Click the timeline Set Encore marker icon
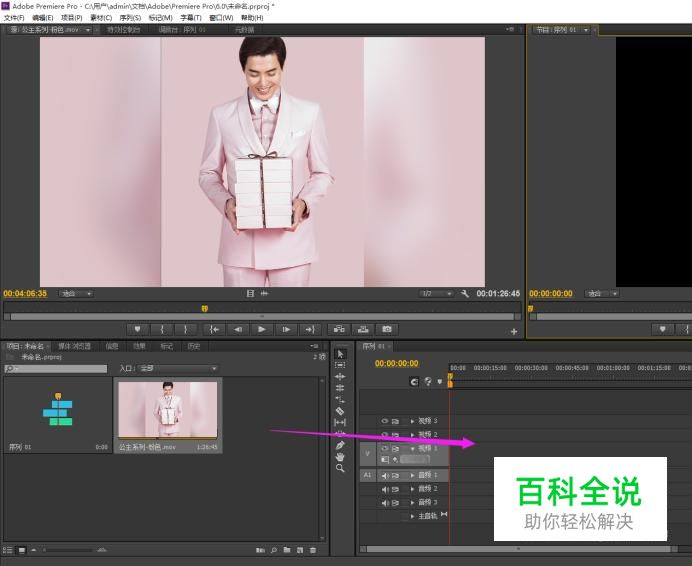The image size is (692, 566). [428, 381]
